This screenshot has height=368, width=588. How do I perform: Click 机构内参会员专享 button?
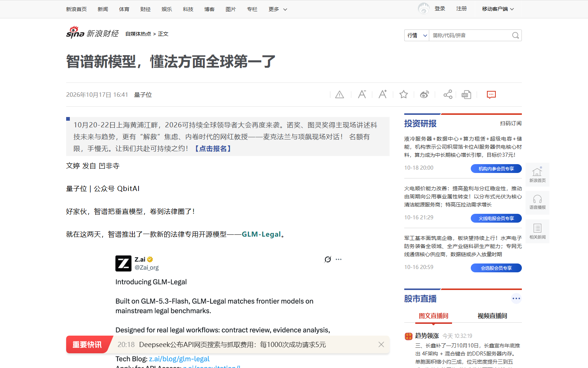tap(496, 169)
